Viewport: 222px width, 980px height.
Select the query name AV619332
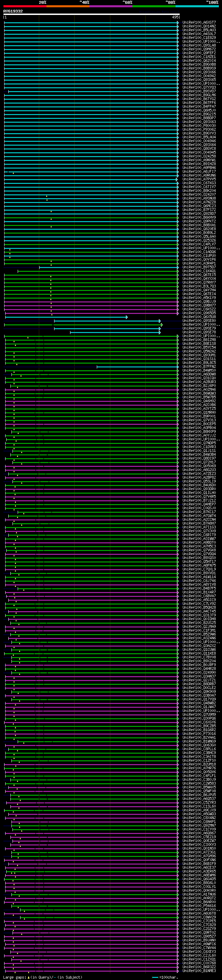point(13,11)
